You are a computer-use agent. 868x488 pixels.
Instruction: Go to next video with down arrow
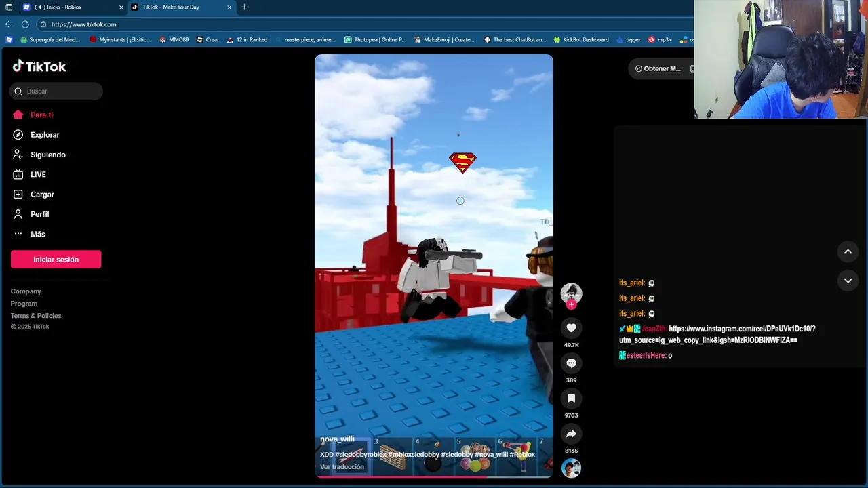click(x=848, y=281)
